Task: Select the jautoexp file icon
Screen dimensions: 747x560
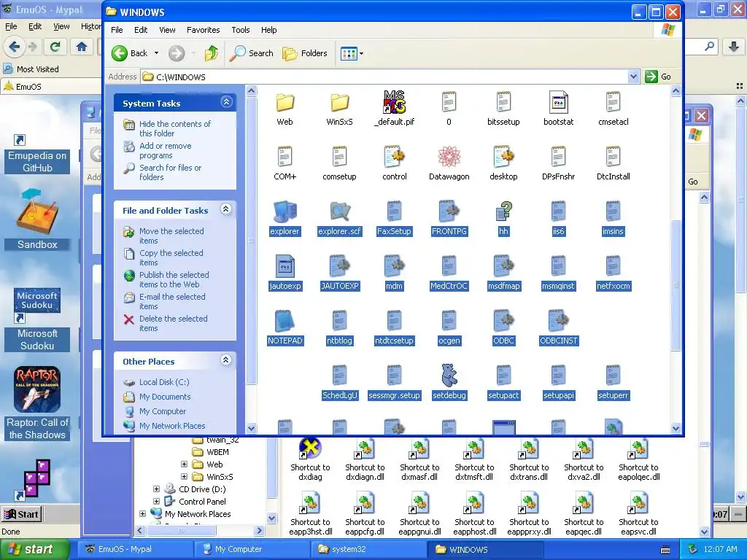Action: (x=285, y=266)
